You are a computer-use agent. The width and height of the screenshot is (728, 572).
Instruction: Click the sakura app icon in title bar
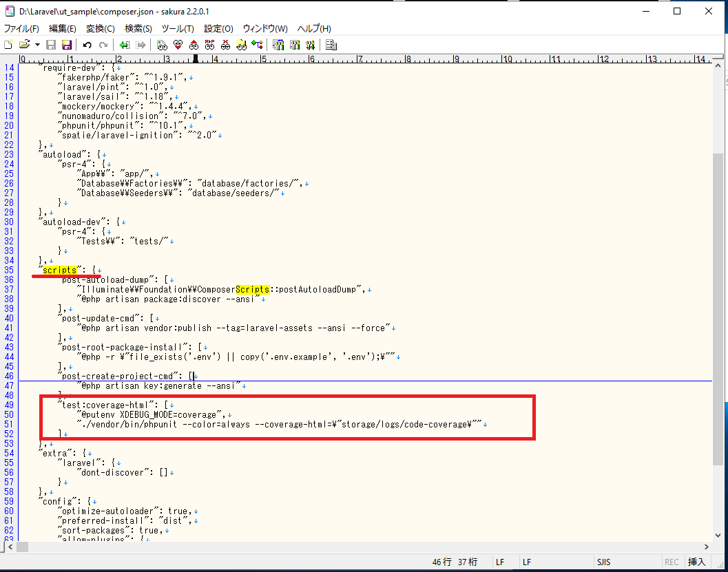(x=10, y=11)
